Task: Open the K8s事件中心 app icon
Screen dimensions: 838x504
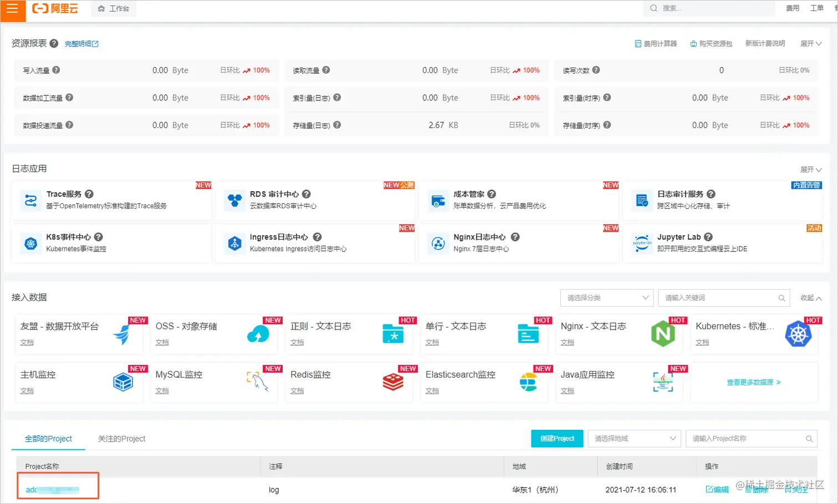Action: [x=31, y=243]
